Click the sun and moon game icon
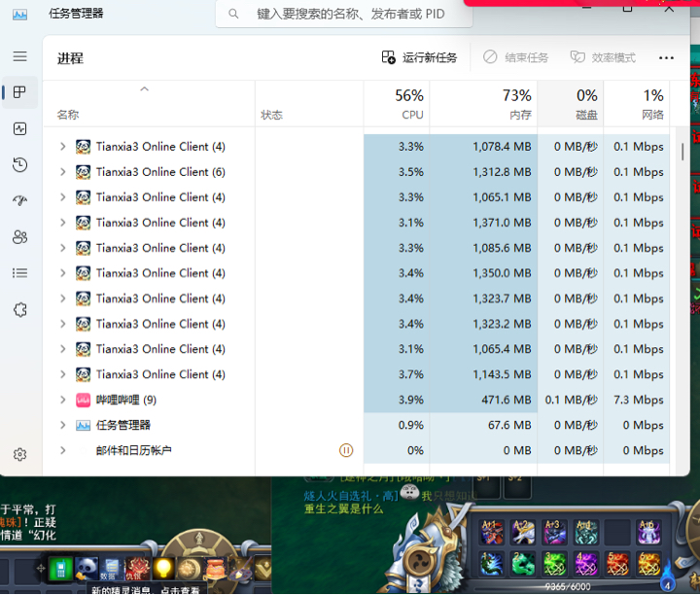Image resolution: width=700 pixels, height=595 pixels. (190, 568)
